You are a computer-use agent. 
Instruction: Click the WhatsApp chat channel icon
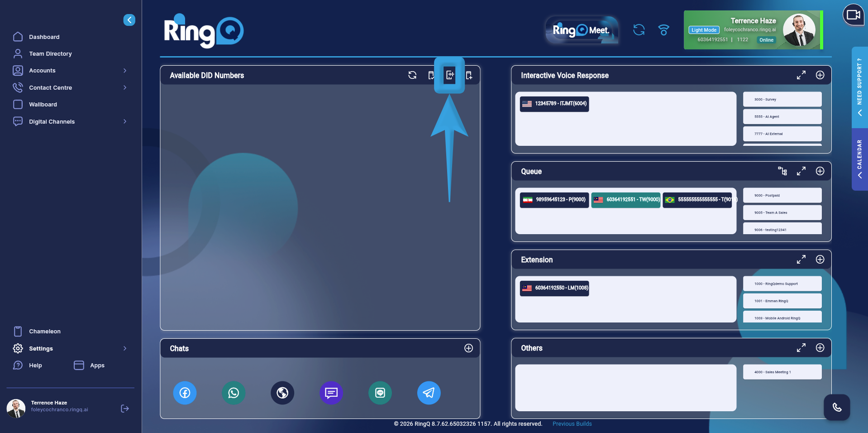tap(234, 393)
